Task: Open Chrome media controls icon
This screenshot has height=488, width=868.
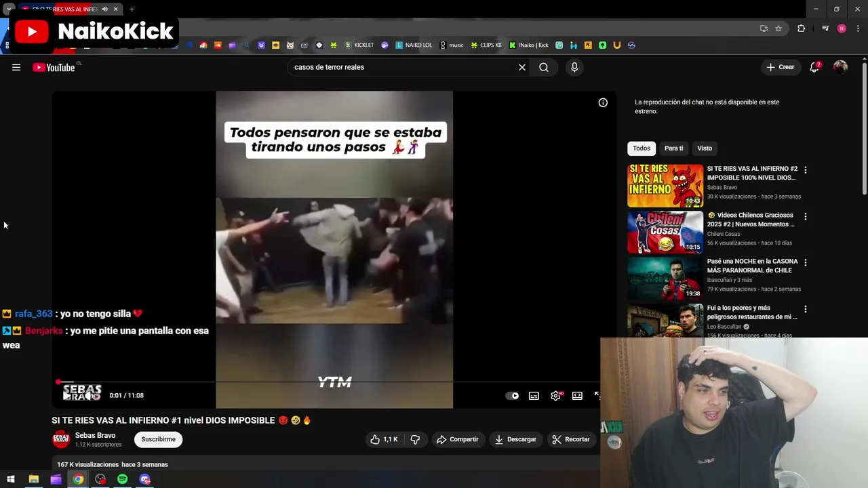Action: point(825,28)
